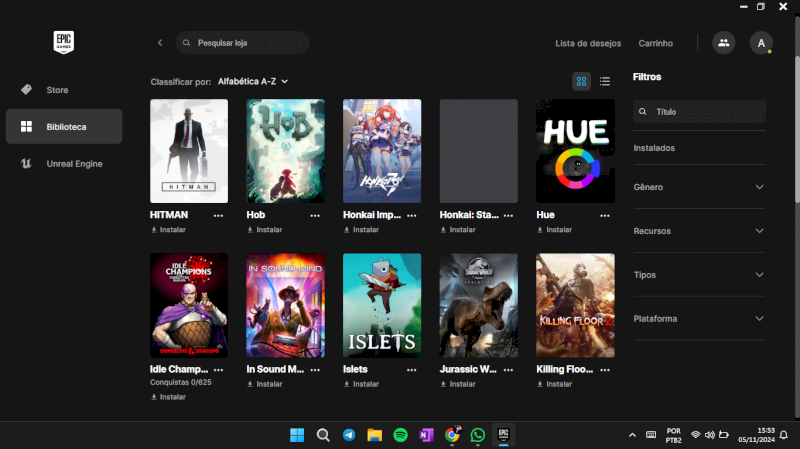Open three-dot menu for Hue
Screen dimensions: 800x449
(606, 215)
